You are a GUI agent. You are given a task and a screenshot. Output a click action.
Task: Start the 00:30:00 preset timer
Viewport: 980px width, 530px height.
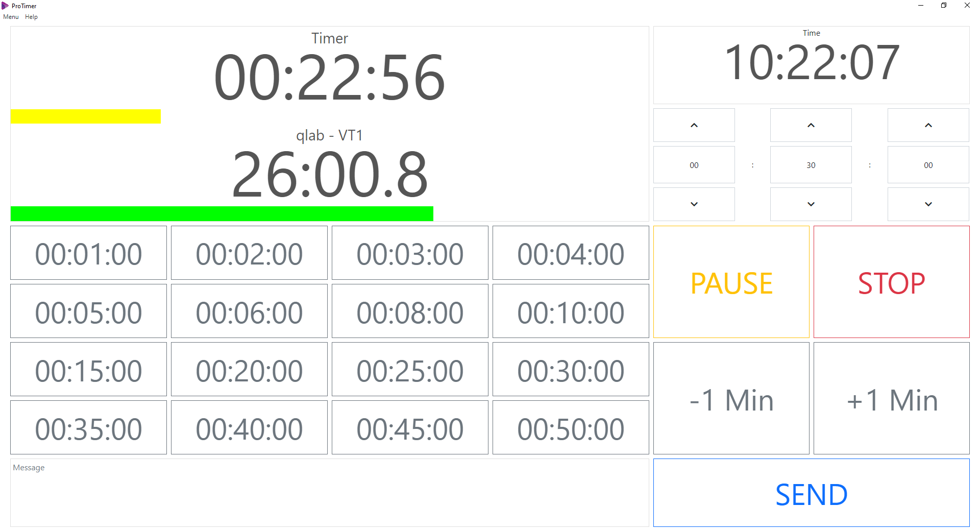[x=571, y=369]
